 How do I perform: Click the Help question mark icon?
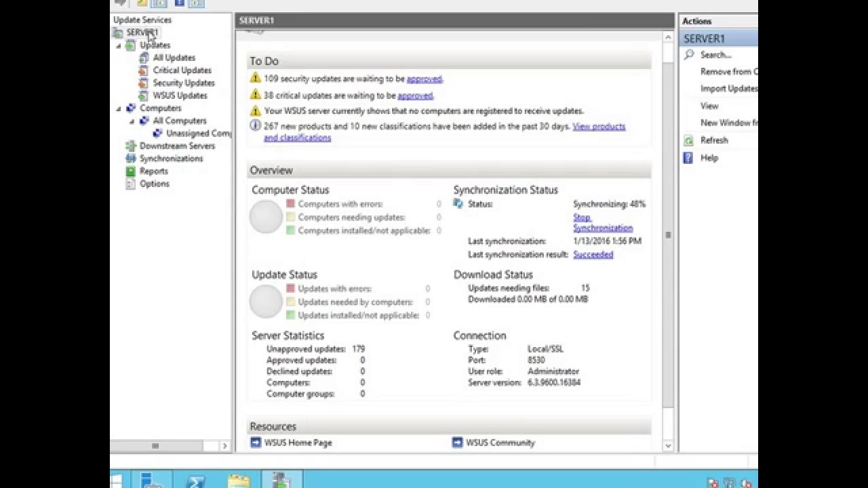coord(689,158)
